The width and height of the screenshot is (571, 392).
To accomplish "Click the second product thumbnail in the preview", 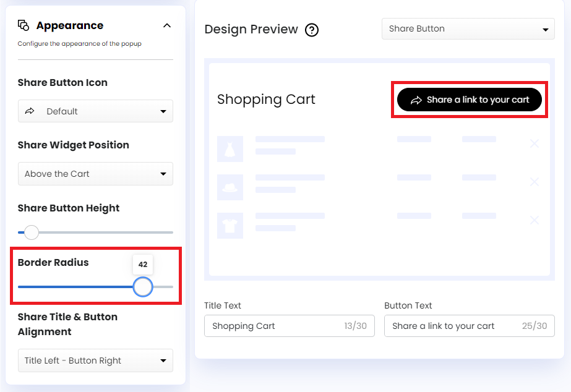I will [x=230, y=187].
